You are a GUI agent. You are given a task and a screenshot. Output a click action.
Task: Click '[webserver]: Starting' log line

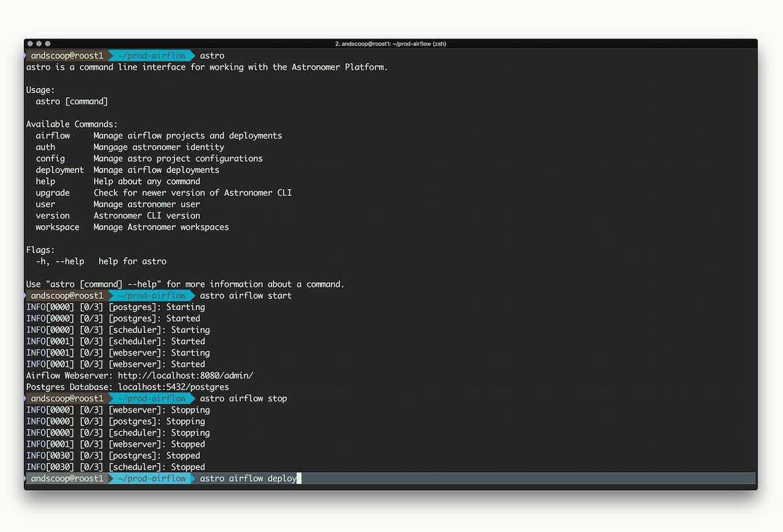tap(119, 353)
